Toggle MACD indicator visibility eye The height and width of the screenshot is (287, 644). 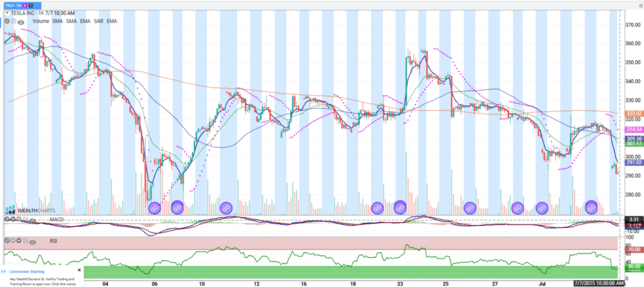tap(33, 221)
